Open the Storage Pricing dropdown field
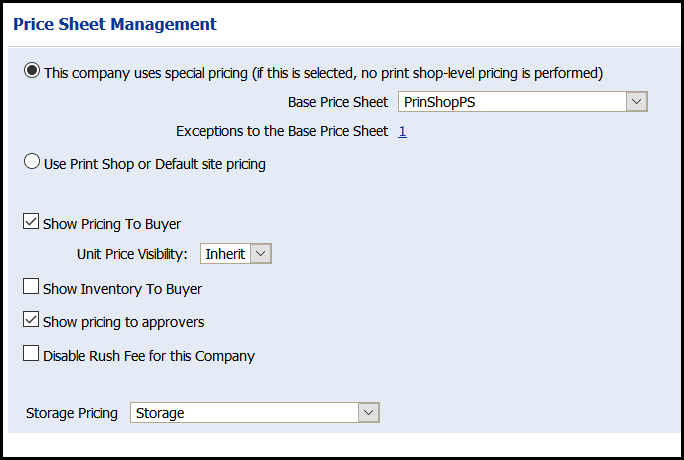This screenshot has width=684, height=460. point(244,412)
